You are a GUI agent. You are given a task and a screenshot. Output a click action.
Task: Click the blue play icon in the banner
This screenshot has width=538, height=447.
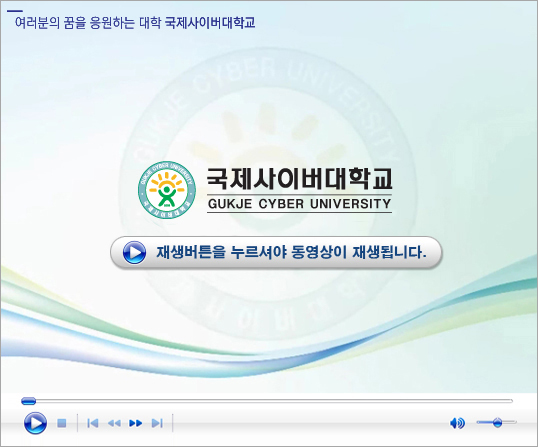(134, 252)
